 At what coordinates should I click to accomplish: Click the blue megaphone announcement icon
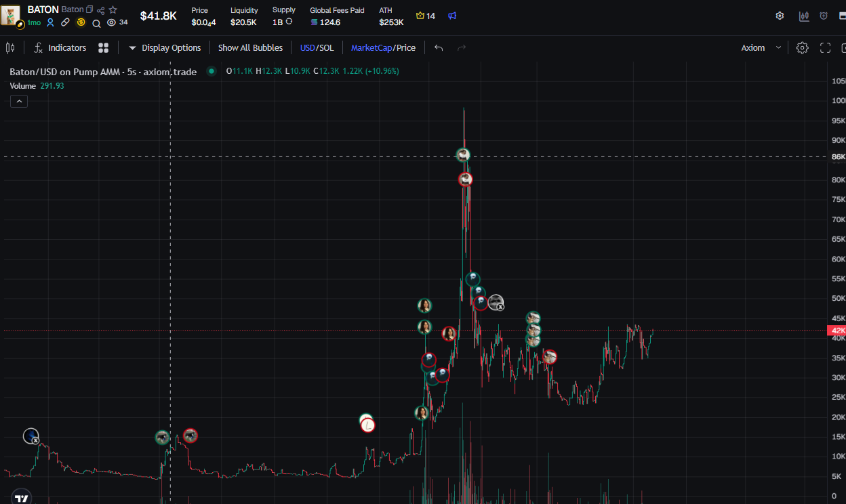[x=452, y=16]
